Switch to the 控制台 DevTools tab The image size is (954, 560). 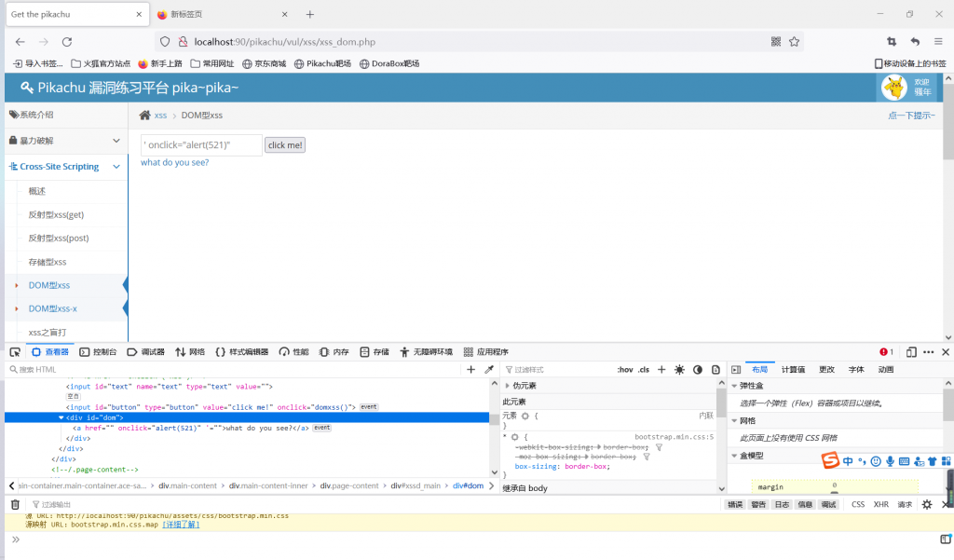99,352
